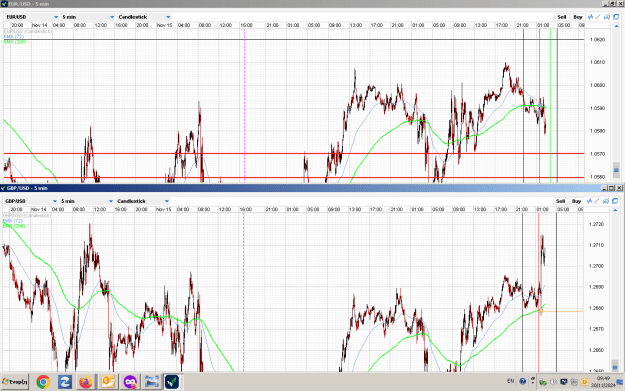Open the screenshot capture tool in taskbar
The width and height of the screenshot is (625, 391).
(151, 382)
